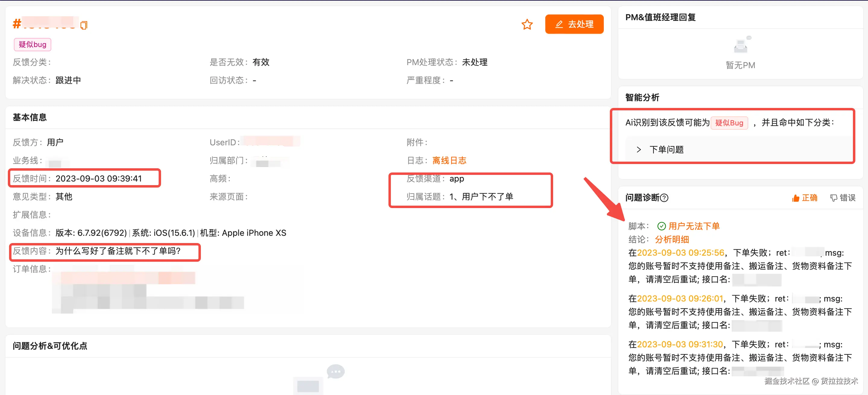This screenshot has height=395, width=868.
Task: Open the 离线日志 link
Action: click(449, 160)
